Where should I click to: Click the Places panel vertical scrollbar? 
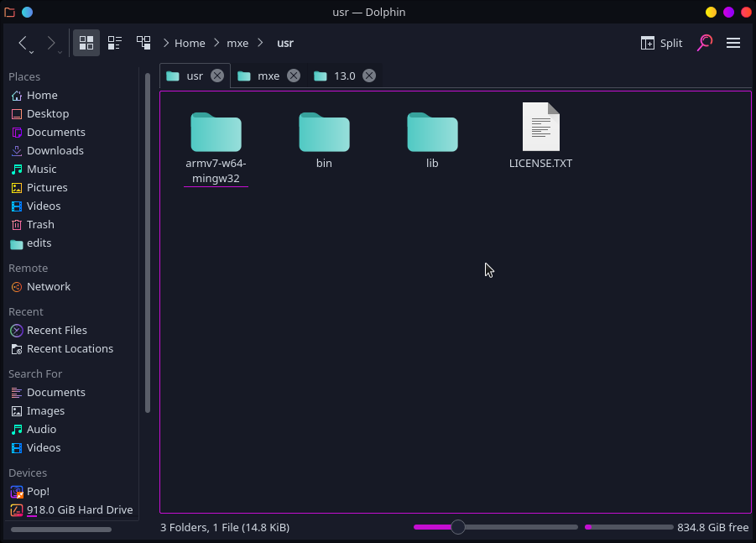(x=148, y=243)
